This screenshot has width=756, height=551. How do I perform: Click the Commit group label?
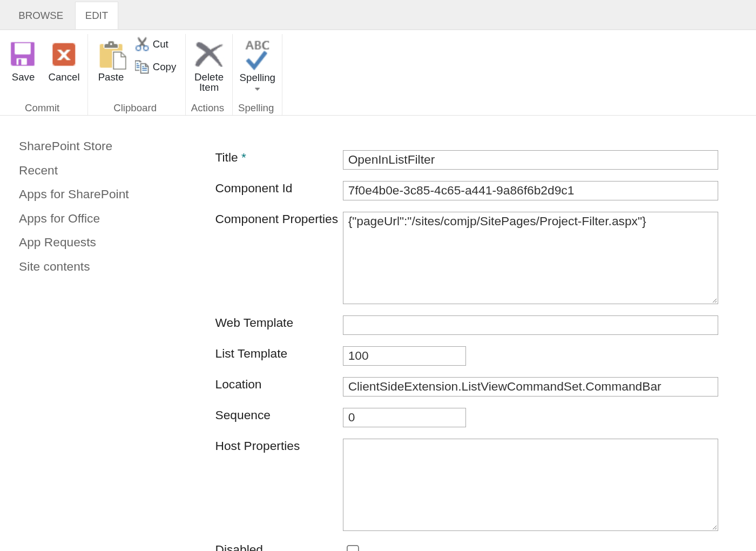tap(42, 108)
